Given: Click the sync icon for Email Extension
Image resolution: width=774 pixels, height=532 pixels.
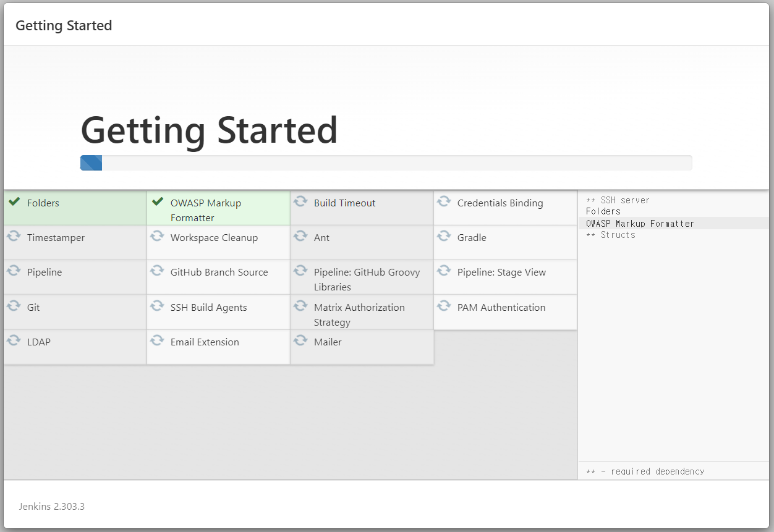Looking at the screenshot, I should [x=157, y=340].
